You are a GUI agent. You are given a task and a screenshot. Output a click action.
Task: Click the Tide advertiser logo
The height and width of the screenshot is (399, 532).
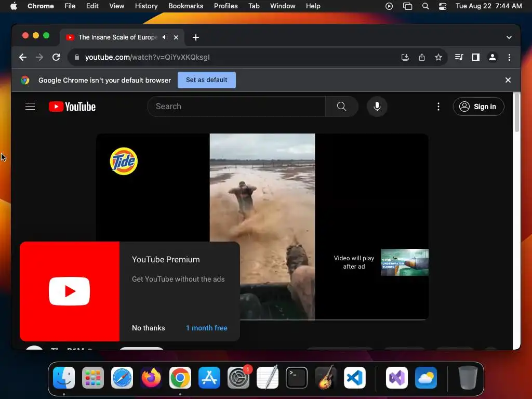tap(124, 161)
